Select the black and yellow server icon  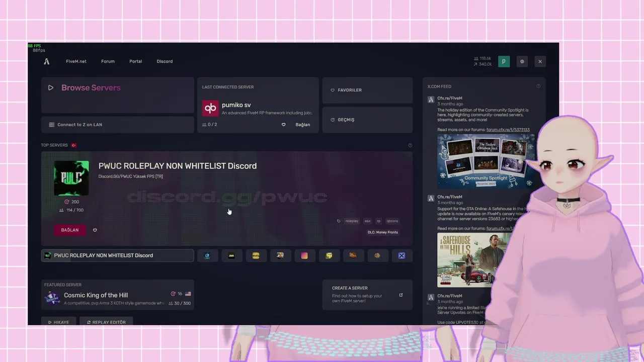[x=231, y=255]
